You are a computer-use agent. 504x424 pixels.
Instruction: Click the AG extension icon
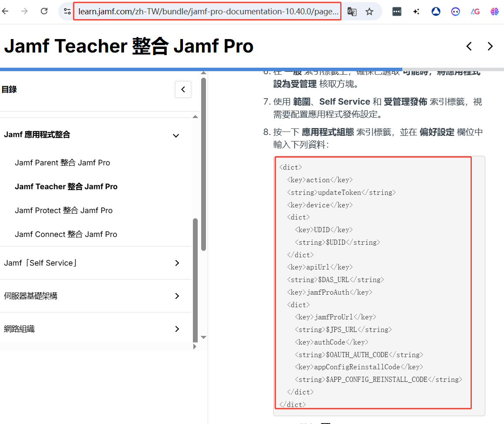pyautogui.click(x=475, y=12)
